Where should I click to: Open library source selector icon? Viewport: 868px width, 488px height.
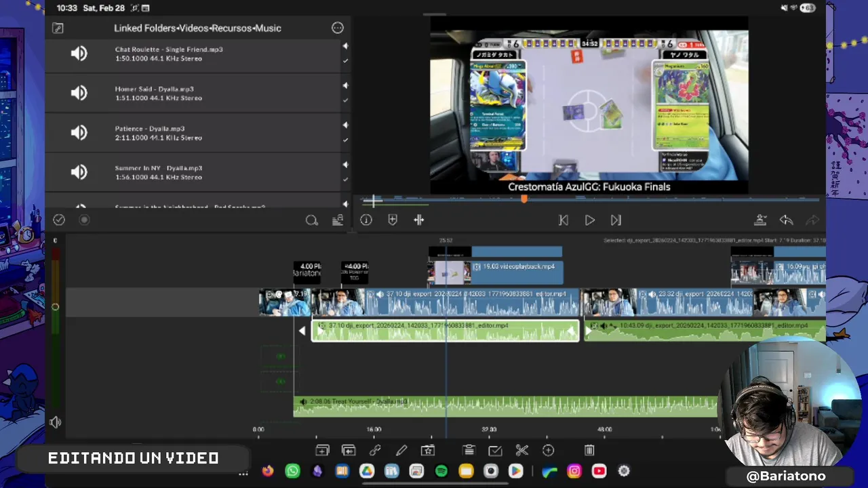point(58,28)
